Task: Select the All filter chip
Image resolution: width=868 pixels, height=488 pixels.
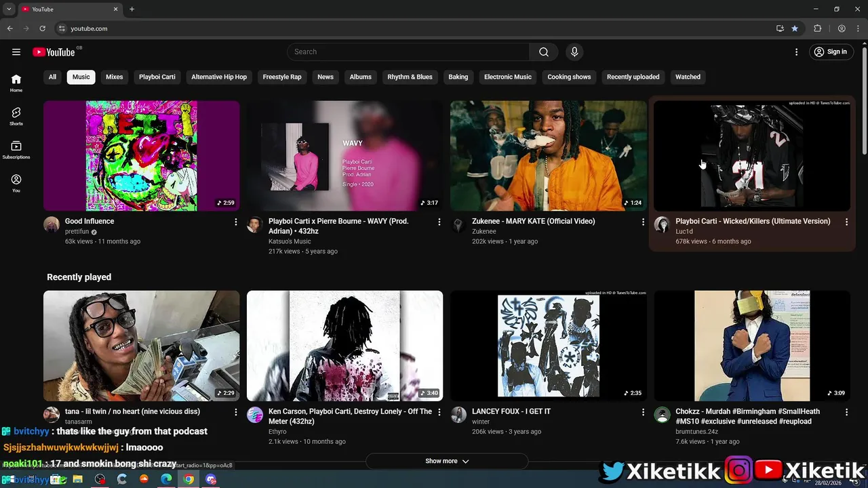Action: tap(52, 77)
